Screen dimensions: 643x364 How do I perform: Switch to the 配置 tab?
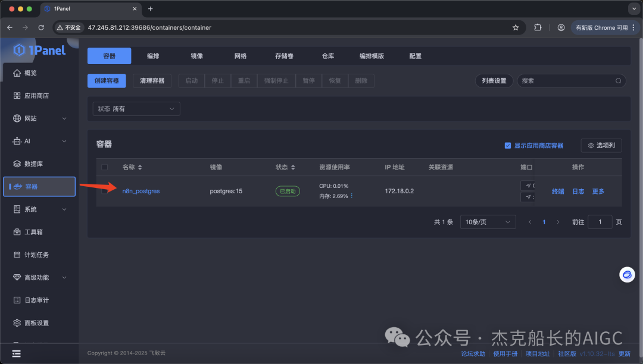416,56
